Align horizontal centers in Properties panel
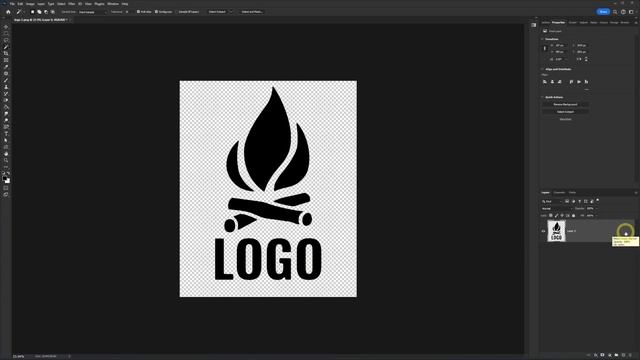 coord(552,82)
